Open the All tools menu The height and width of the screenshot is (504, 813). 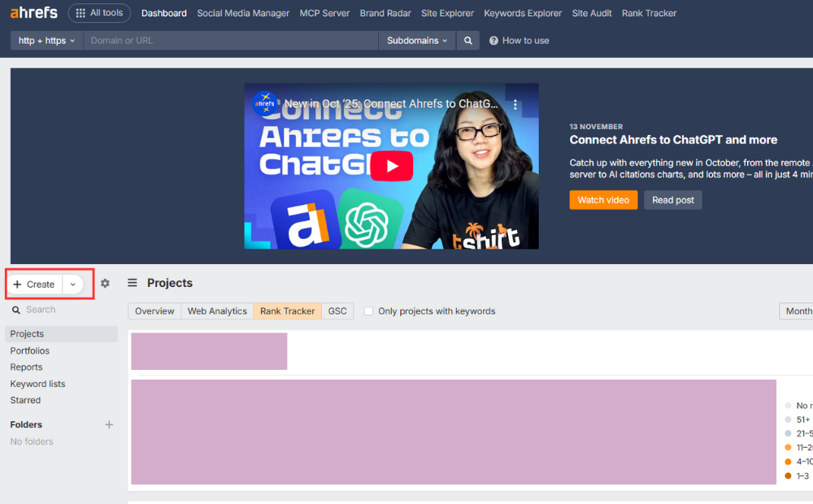99,13
